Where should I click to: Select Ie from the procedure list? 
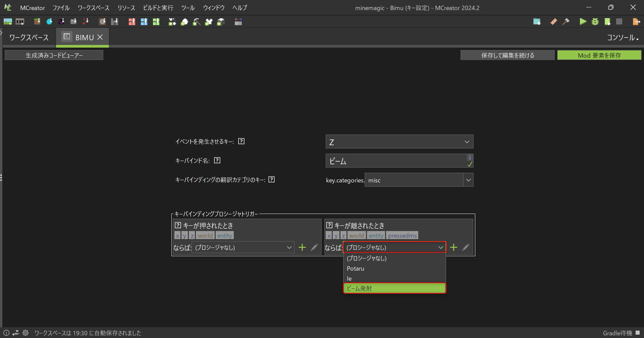pyautogui.click(x=394, y=278)
